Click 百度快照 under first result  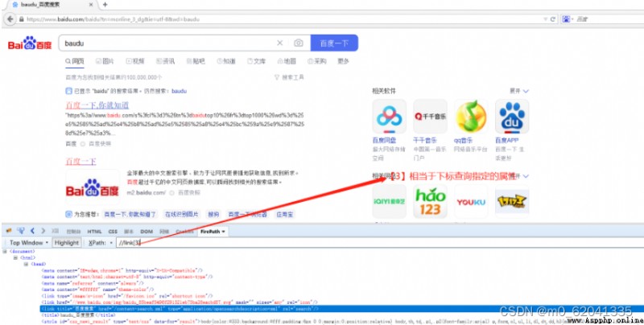pos(100,144)
